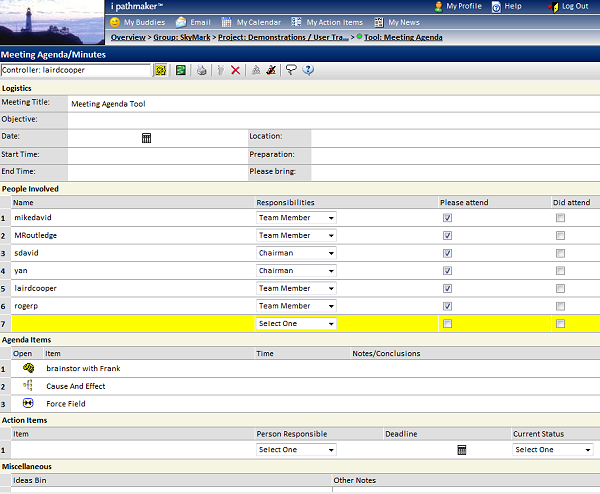Screen dimensions: 600x494
Task: Untick Please attend for mikedavid
Action: (x=447, y=218)
